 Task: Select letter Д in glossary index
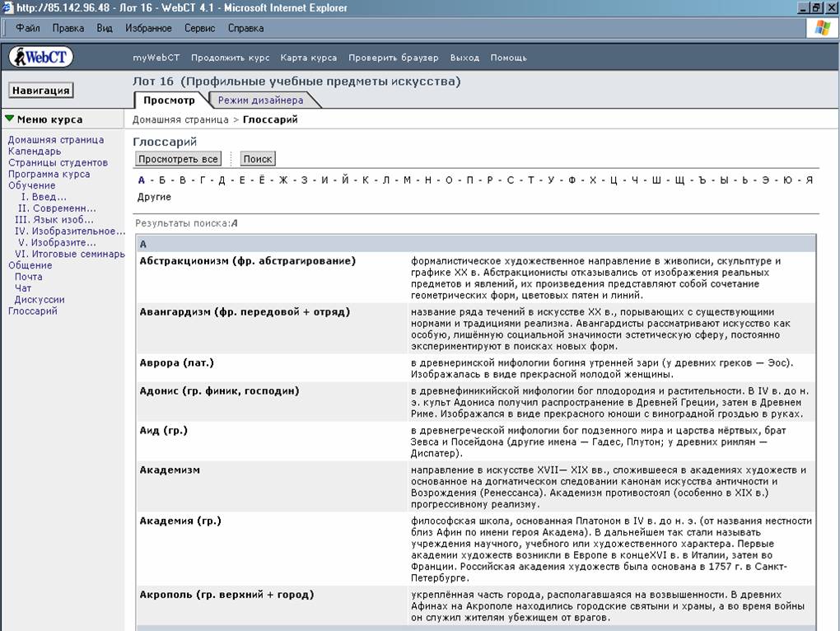pyautogui.click(x=222, y=180)
